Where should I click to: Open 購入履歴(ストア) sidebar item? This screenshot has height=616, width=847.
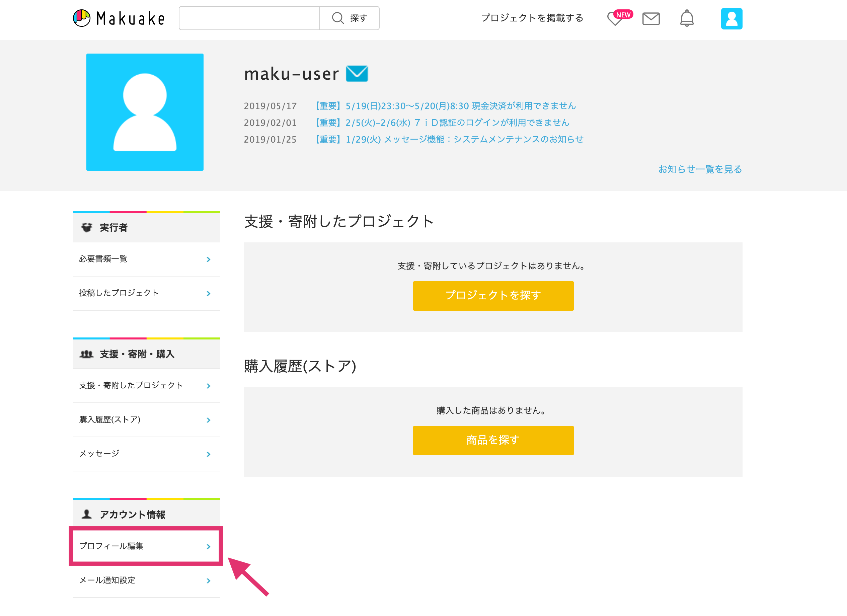pos(146,420)
